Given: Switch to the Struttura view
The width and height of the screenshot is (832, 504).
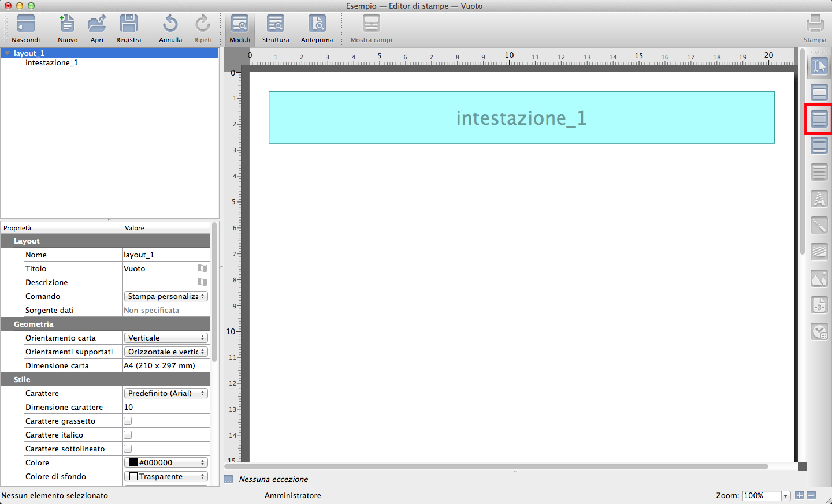Looking at the screenshot, I should click(276, 25).
